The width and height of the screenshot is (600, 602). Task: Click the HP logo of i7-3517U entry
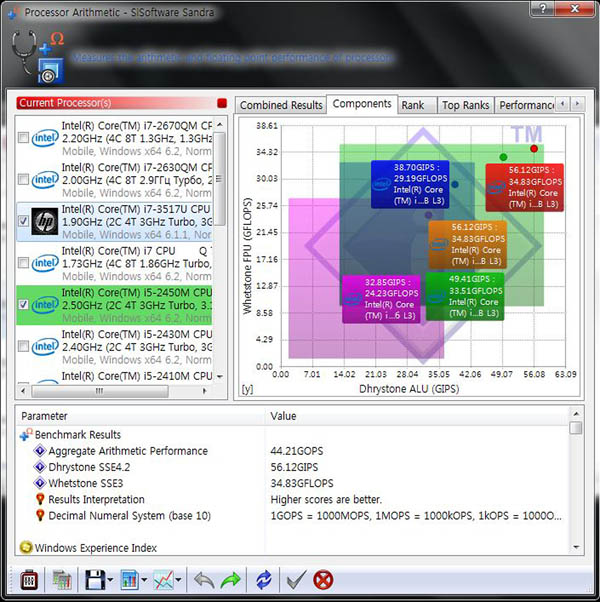45,221
